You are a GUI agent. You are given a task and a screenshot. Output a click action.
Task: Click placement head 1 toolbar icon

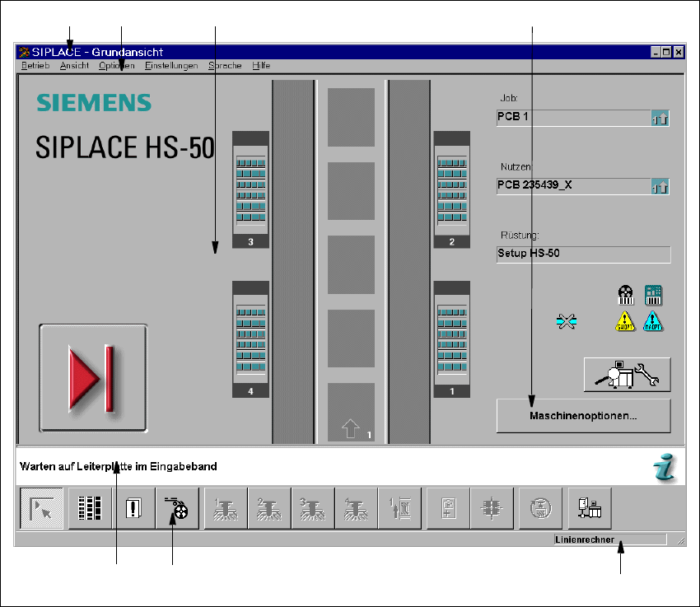(226, 508)
